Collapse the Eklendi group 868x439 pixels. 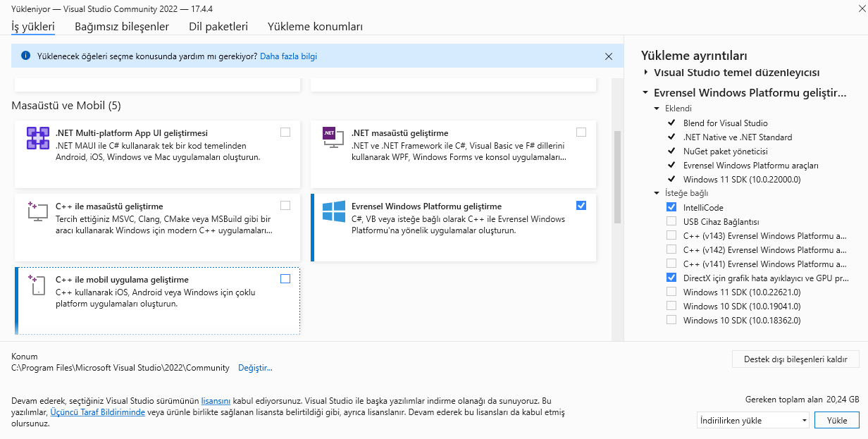657,109
